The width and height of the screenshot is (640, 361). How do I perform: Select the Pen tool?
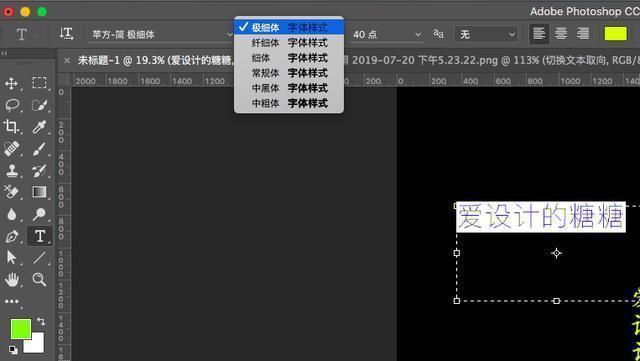[x=11, y=236]
